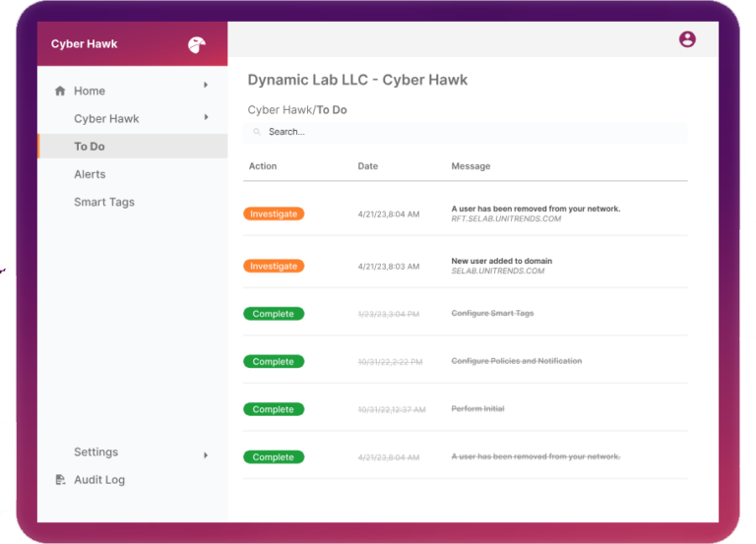This screenshot has width=756, height=544.
Task: Click the Cyber Hawk header title
Action: coord(85,44)
